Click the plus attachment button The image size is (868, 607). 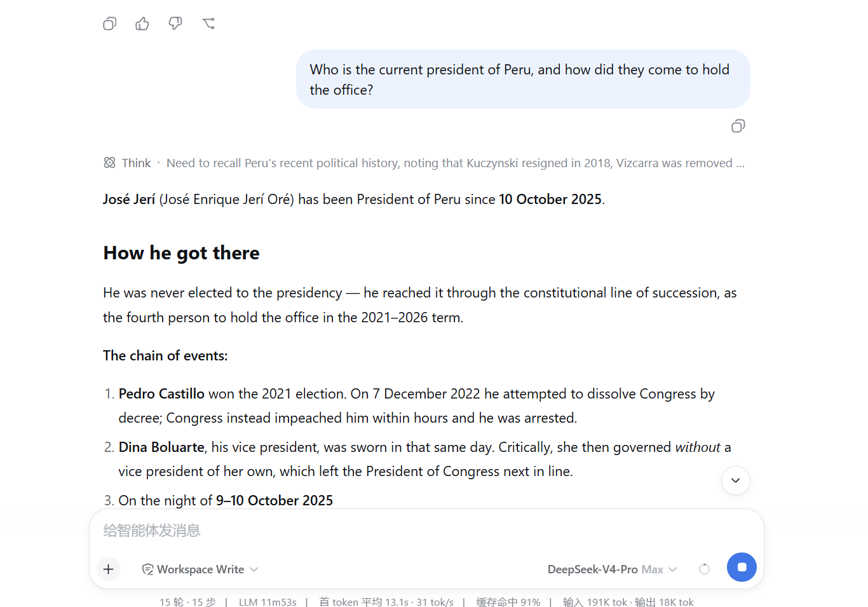(x=109, y=569)
